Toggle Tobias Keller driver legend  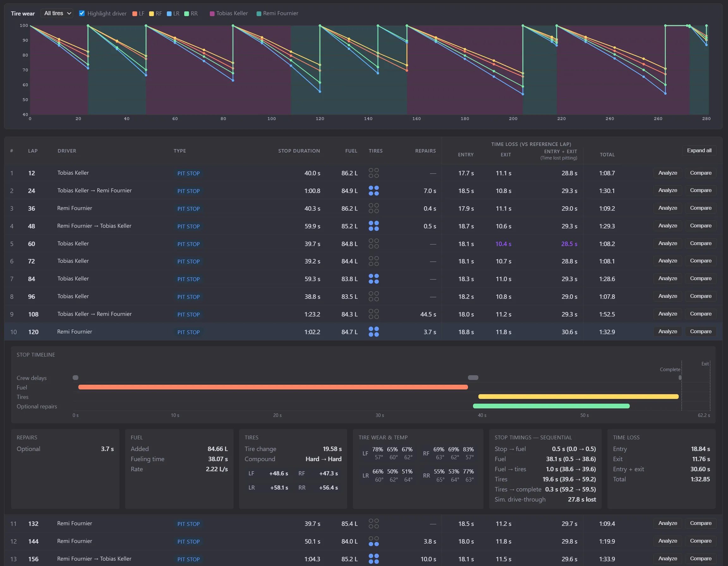point(229,13)
